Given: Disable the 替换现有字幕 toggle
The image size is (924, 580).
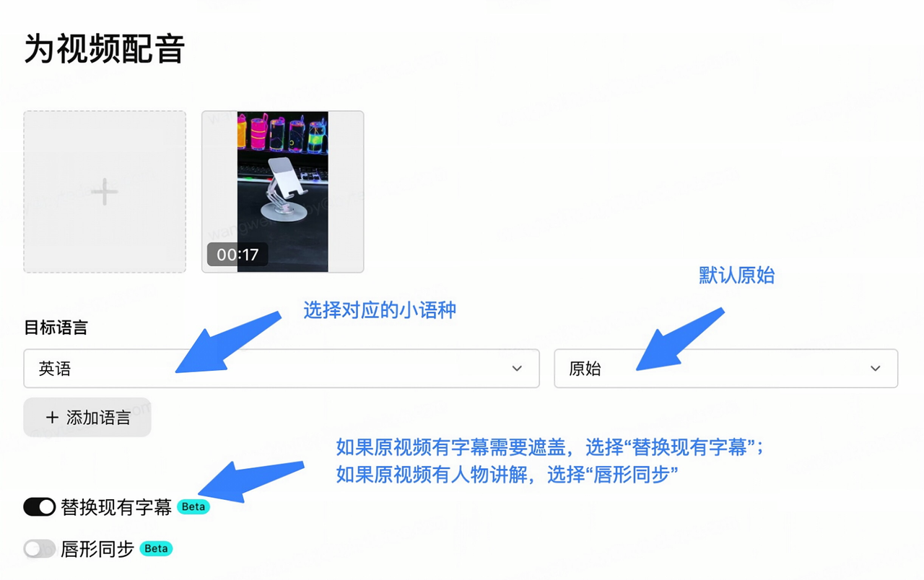Looking at the screenshot, I should pos(40,507).
